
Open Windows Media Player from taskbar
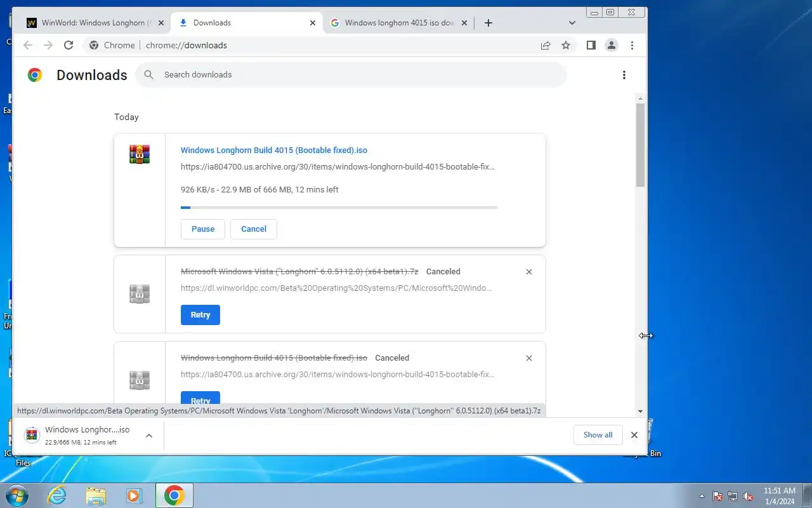click(x=134, y=495)
